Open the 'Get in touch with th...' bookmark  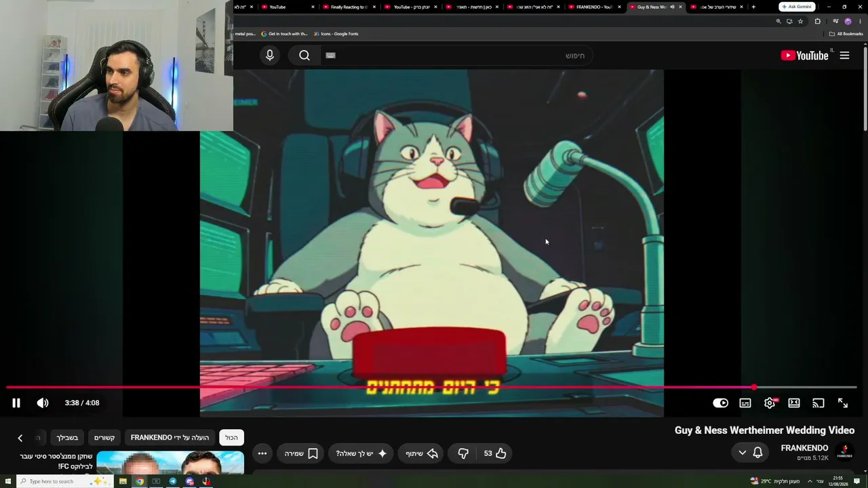(284, 34)
